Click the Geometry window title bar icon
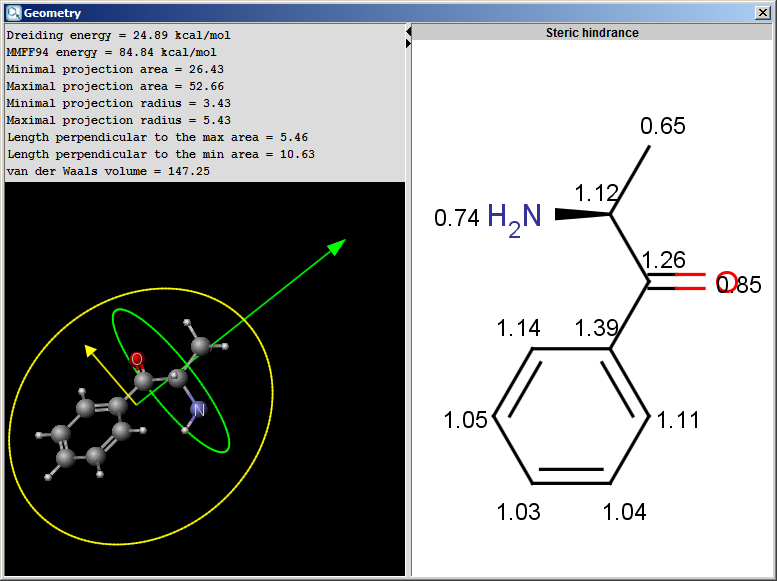This screenshot has width=777, height=581. tap(12, 13)
